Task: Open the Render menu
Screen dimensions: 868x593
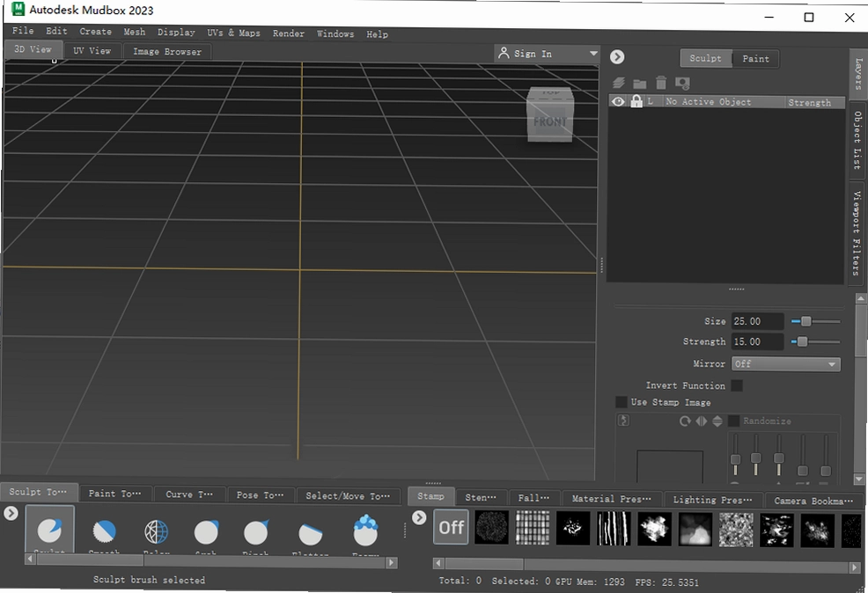Action: click(x=289, y=33)
